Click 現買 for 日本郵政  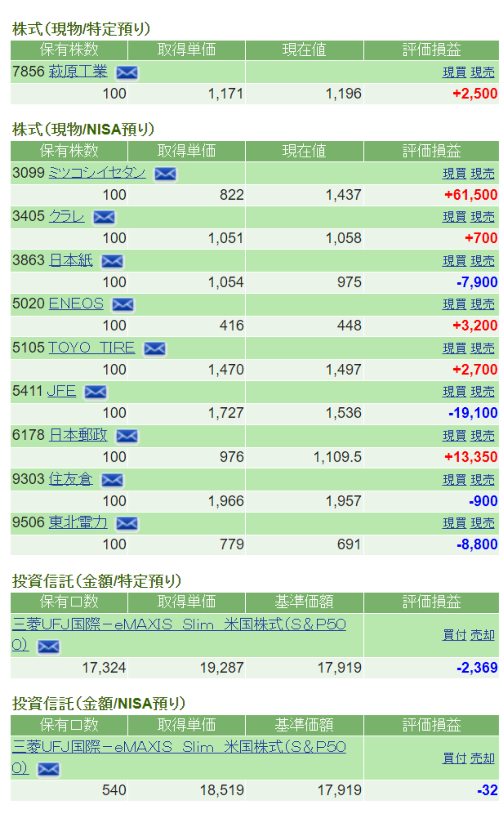coord(454,436)
